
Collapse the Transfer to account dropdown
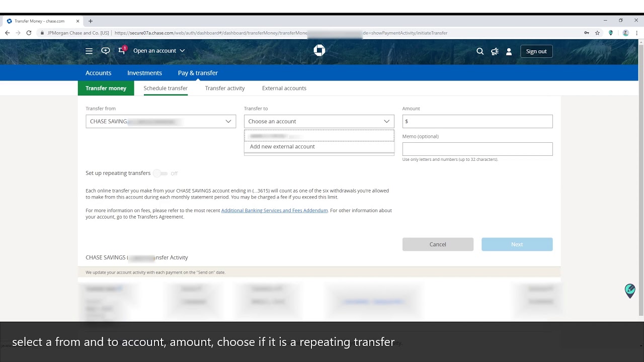(x=319, y=121)
